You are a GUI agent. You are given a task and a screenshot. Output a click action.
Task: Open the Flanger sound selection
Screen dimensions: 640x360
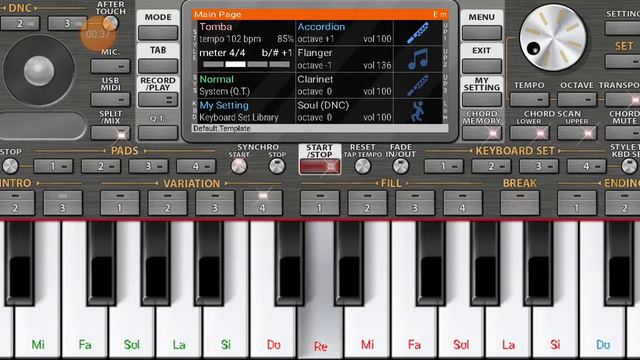pyautogui.click(x=344, y=59)
